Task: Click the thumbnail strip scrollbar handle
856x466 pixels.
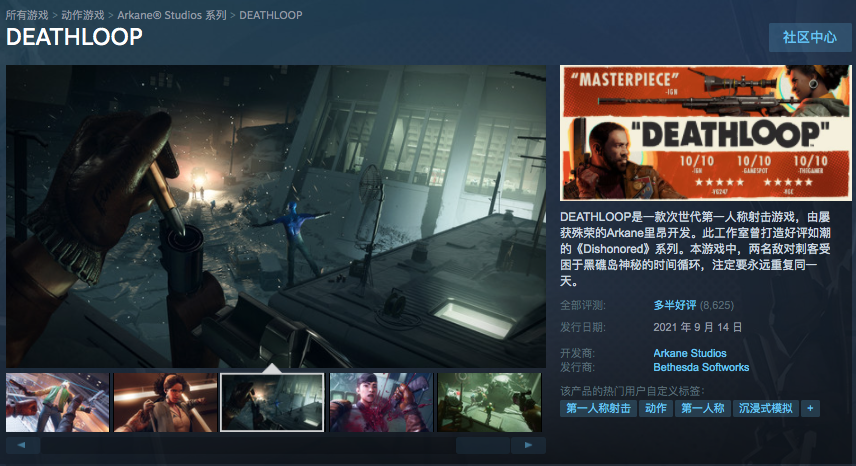Action: coord(483,445)
